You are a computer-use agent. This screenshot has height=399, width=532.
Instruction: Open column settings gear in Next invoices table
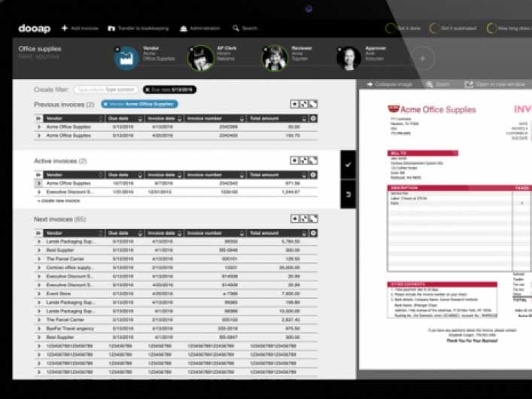tap(313, 233)
